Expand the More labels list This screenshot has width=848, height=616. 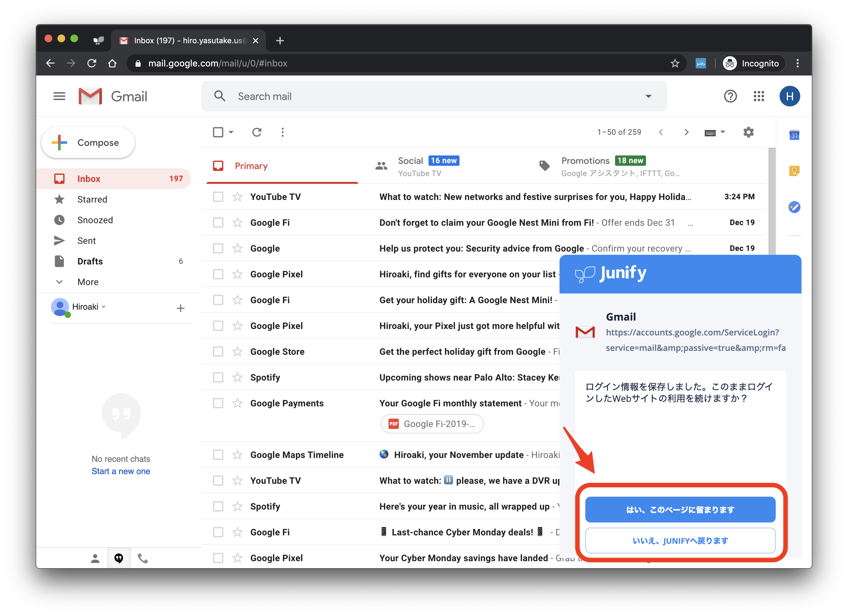pyautogui.click(x=88, y=282)
